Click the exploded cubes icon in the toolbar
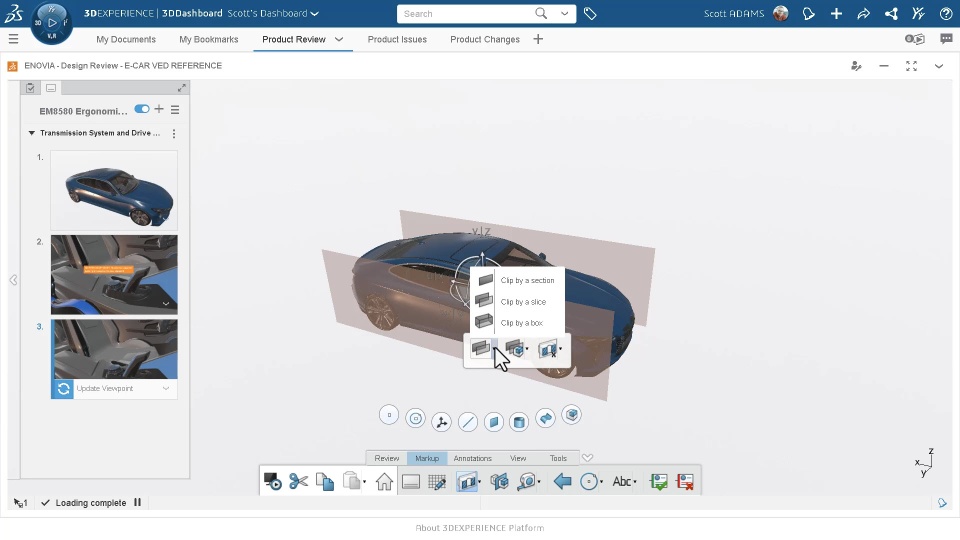Image resolution: width=960 pixels, height=540 pixels. tap(500, 482)
